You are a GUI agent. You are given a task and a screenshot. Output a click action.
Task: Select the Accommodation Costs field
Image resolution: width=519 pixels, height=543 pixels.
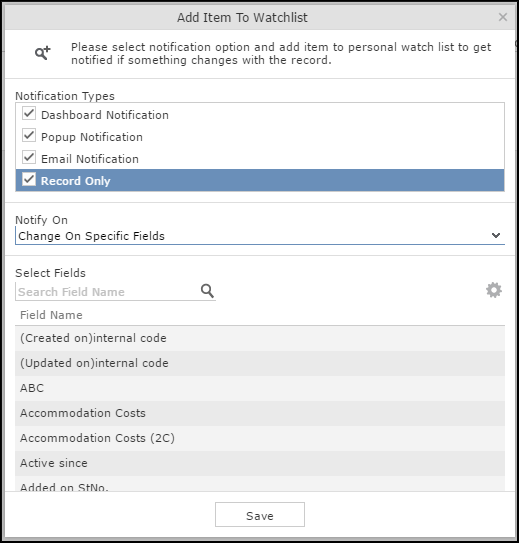[x=260, y=413]
